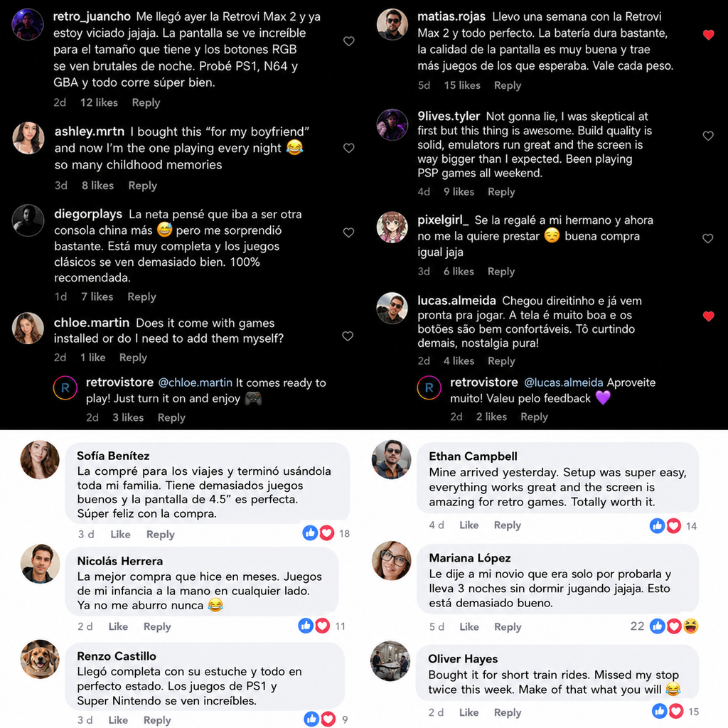This screenshot has height=728, width=728.
Task: Open the @chloe.martin mention link
Action: coord(196,382)
